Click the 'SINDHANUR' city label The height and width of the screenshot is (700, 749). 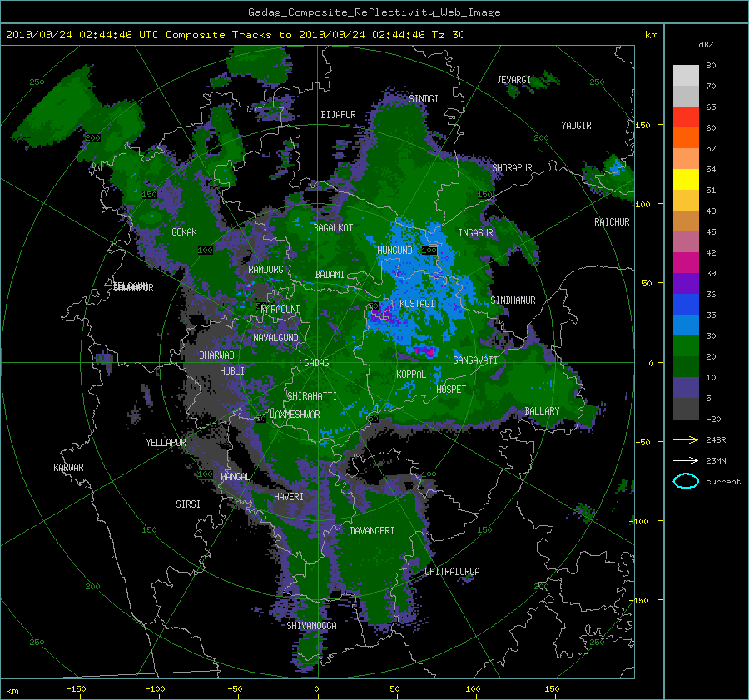[x=513, y=300]
